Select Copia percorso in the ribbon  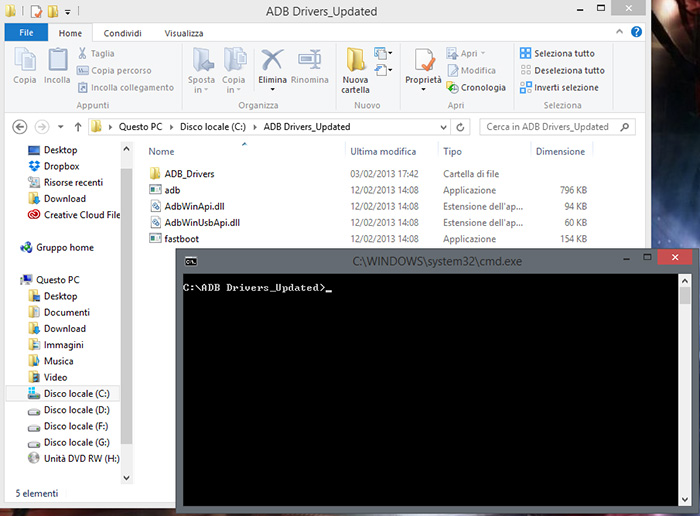[114, 71]
